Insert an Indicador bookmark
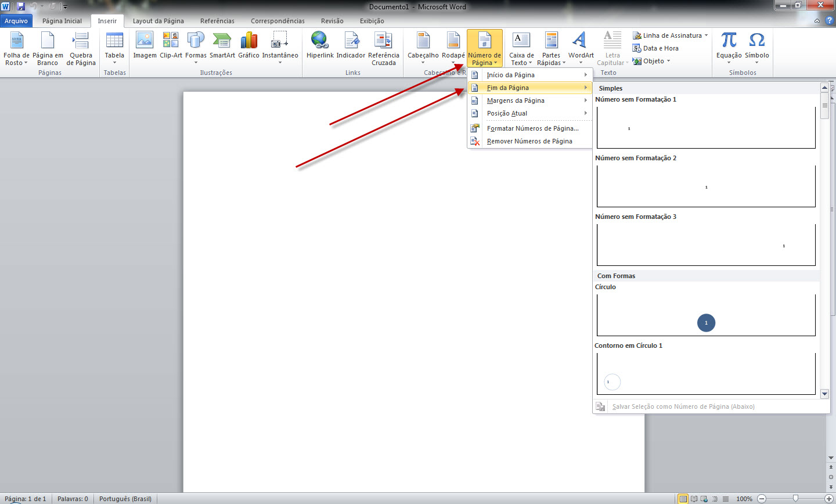This screenshot has height=504, width=836. [351, 46]
